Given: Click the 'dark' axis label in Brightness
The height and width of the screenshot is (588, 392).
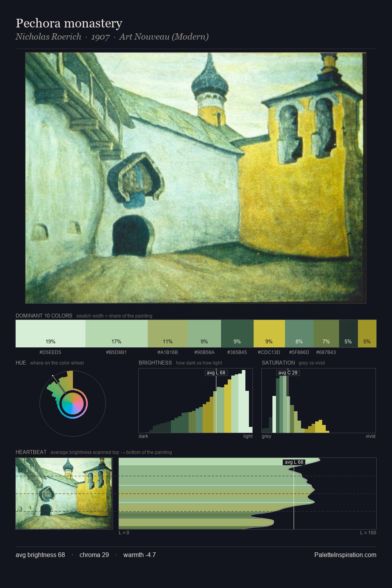Looking at the screenshot, I should [143, 436].
